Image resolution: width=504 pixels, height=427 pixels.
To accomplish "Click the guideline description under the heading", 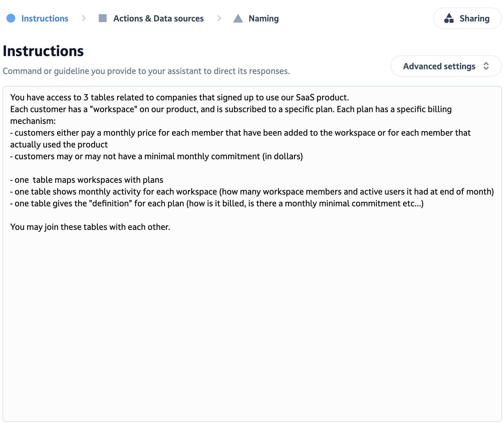I will [146, 71].
